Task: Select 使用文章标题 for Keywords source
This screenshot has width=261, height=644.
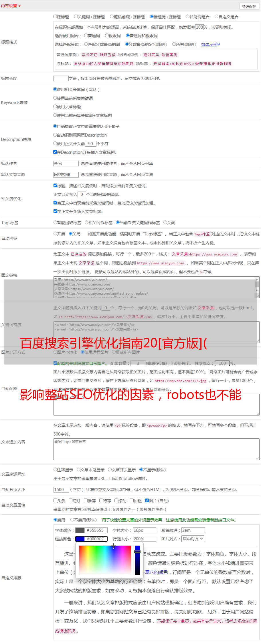Action: pos(55,107)
